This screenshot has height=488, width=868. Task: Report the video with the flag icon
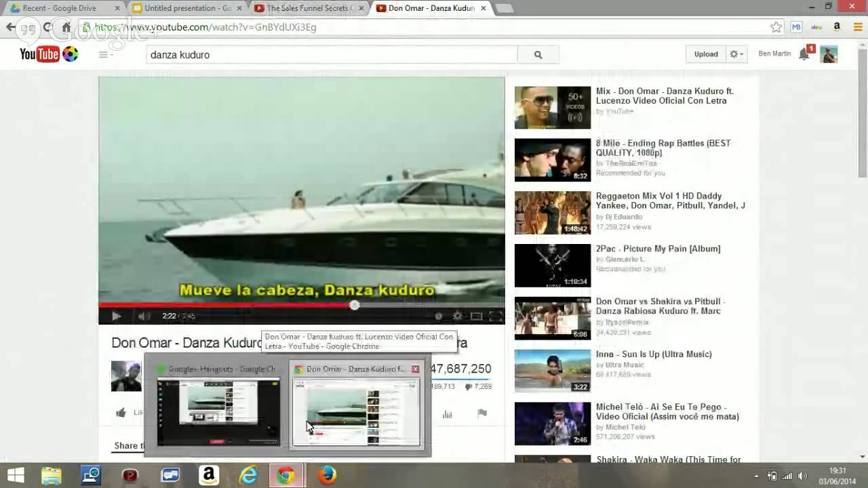pyautogui.click(x=482, y=413)
